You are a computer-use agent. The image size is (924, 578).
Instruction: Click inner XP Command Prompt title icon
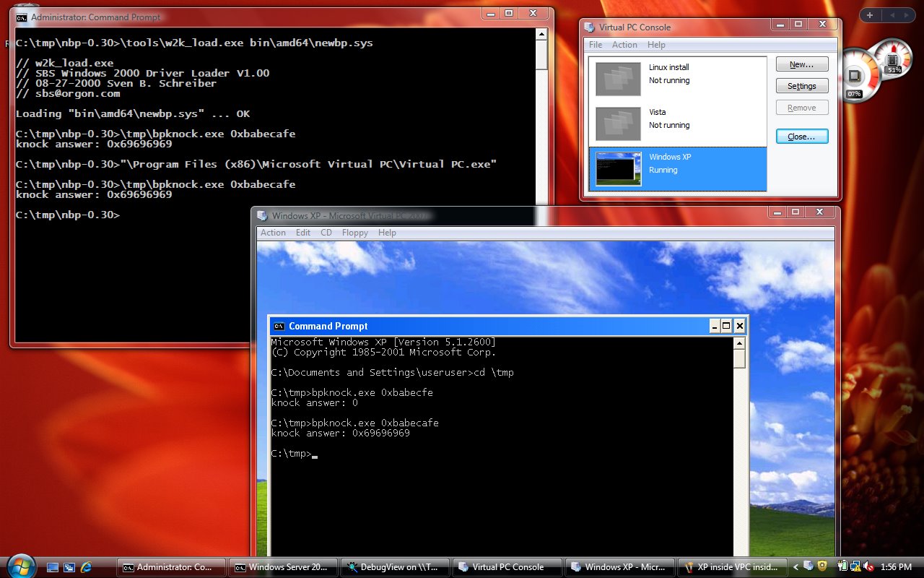(279, 326)
